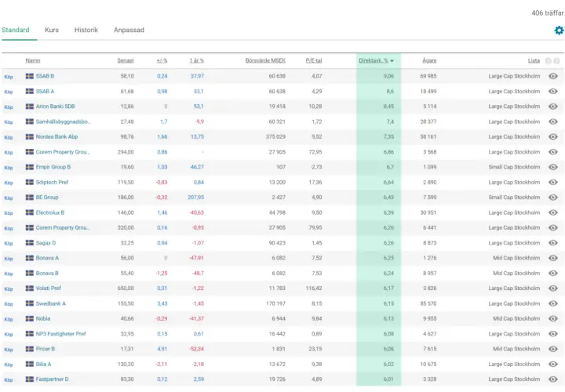Select the 375 029 market value cell
This screenshot has width=565, height=392.
coord(275,136)
